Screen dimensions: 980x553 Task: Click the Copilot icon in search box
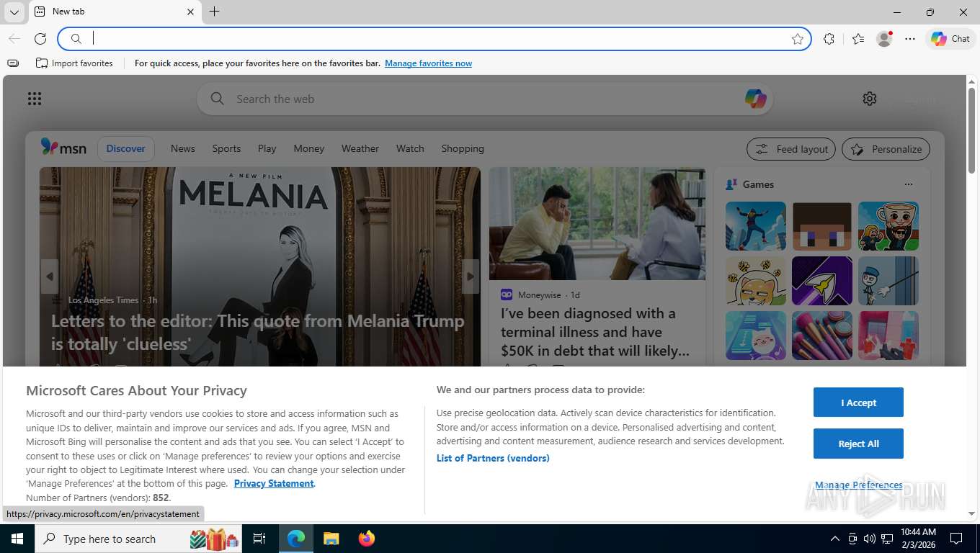click(755, 99)
